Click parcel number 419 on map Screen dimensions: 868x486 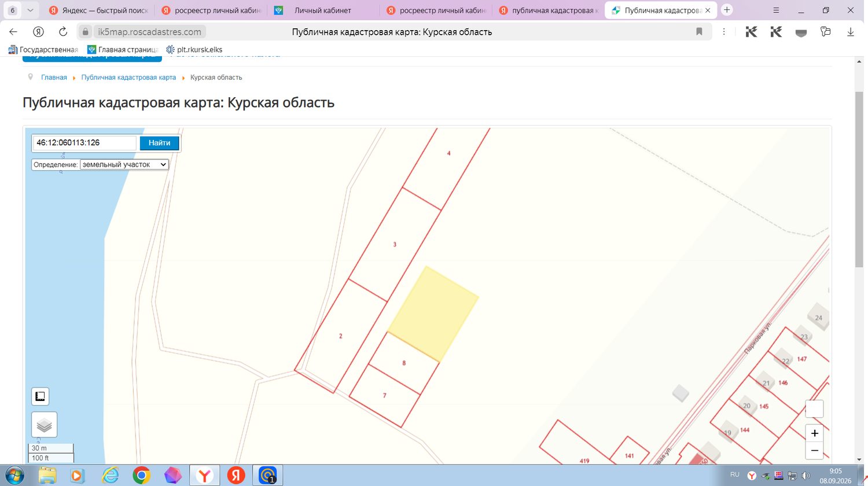pyautogui.click(x=584, y=461)
